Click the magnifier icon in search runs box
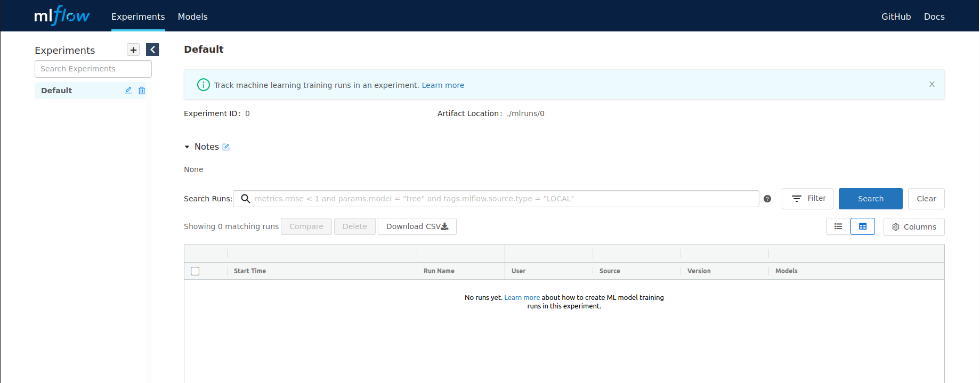Viewport: 980px width, 383px height. coord(246,199)
